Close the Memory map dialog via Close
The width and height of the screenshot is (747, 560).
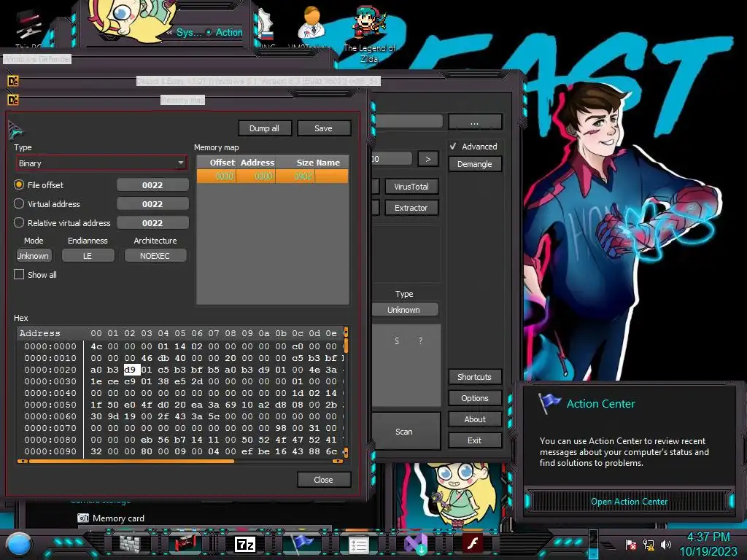click(x=323, y=480)
